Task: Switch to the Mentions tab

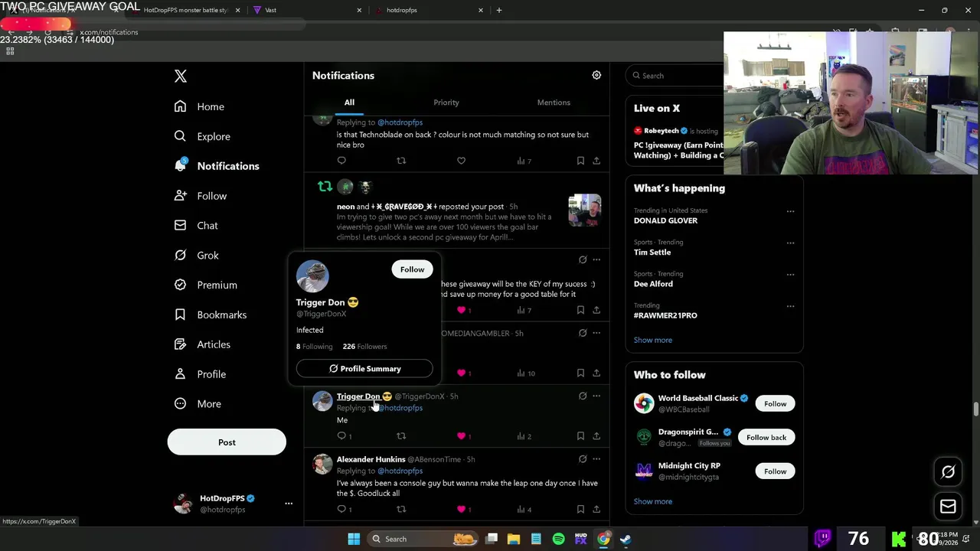Action: tap(554, 103)
